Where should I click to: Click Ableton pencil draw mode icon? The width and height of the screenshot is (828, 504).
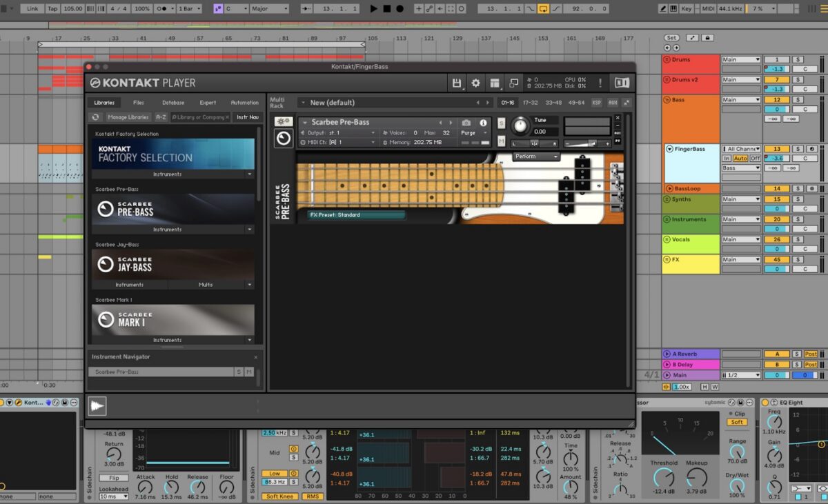(664, 9)
